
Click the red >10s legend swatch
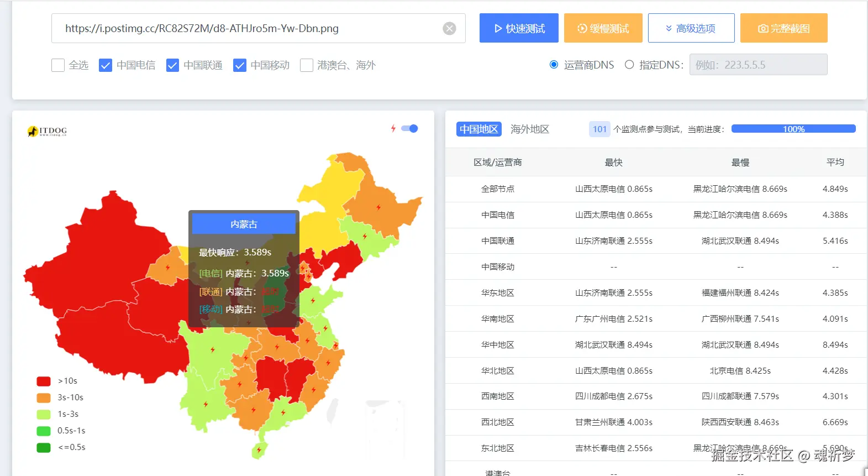[44, 381]
